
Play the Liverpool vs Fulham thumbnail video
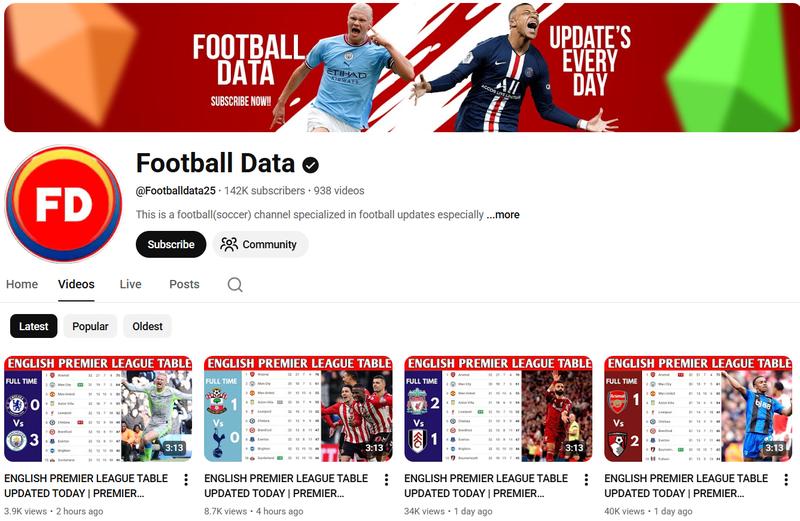pyautogui.click(x=498, y=409)
